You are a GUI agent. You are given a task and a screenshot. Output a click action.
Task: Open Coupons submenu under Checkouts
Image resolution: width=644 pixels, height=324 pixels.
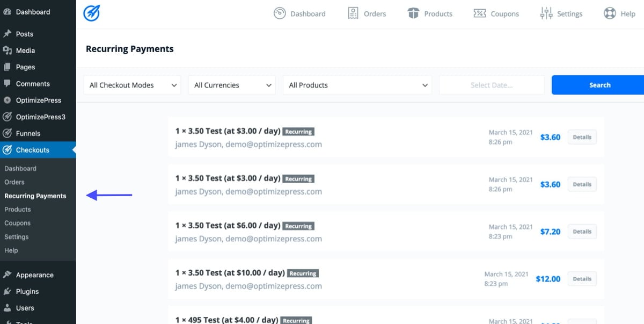[17, 223]
